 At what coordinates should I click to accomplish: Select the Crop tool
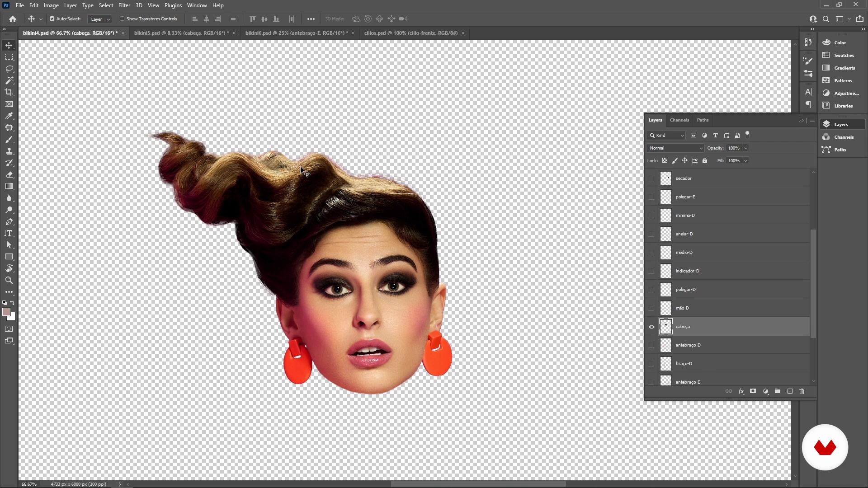(9, 92)
